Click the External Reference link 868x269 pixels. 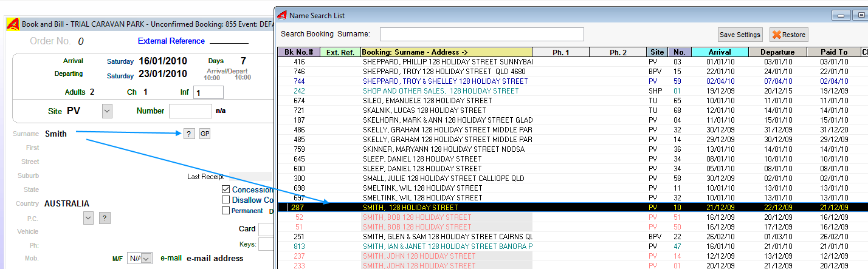coord(171,41)
